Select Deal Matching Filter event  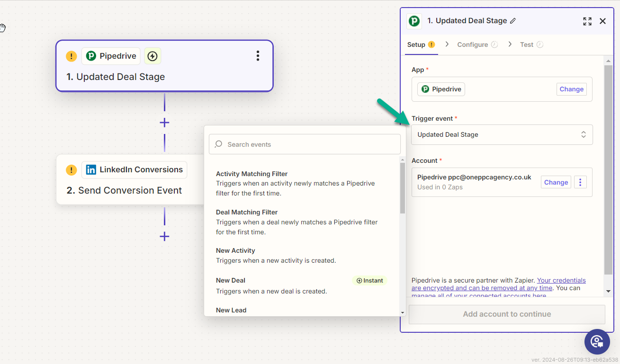(x=301, y=222)
